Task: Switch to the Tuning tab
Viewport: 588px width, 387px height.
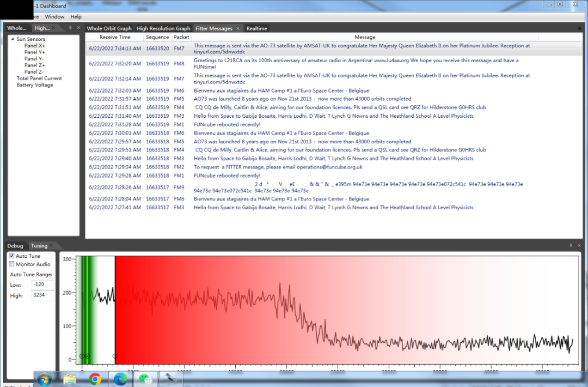Action: [39, 246]
